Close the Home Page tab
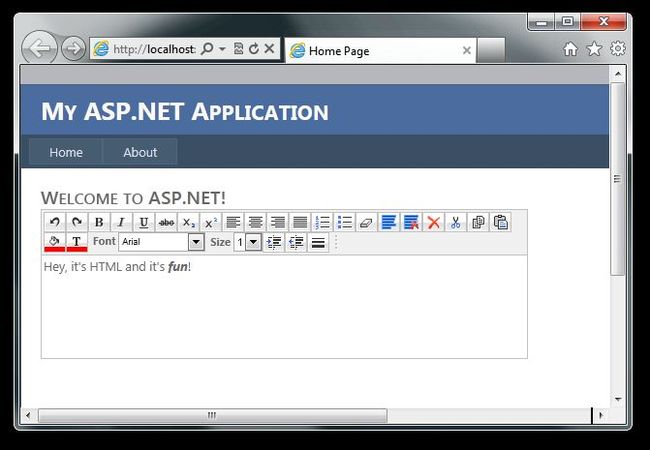Image resolution: width=650 pixels, height=450 pixels. [x=467, y=51]
